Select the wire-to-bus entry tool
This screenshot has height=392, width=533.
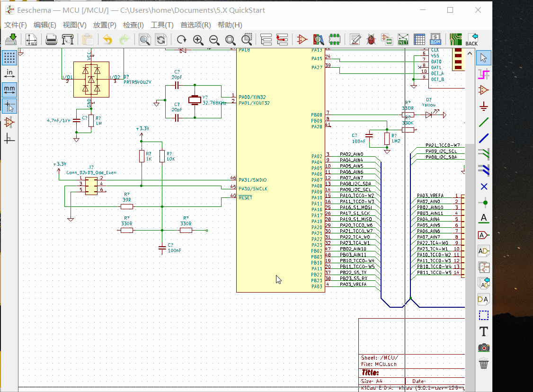pos(484,154)
